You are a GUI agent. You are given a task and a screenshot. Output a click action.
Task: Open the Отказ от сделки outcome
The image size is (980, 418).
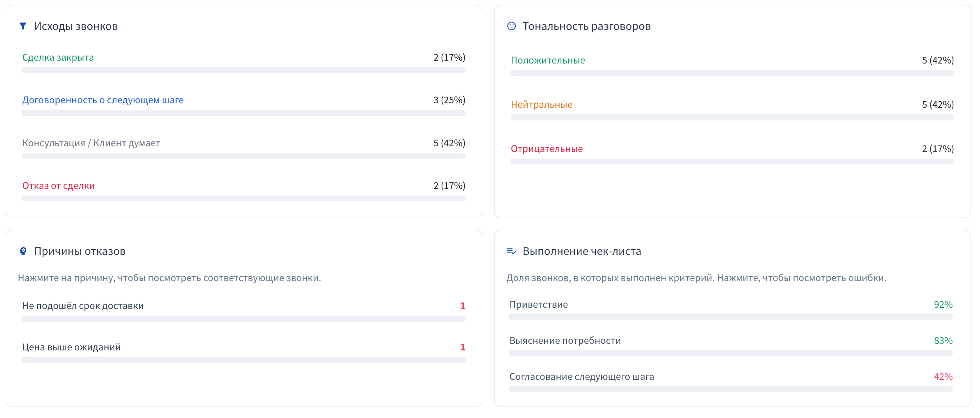(244, 191)
